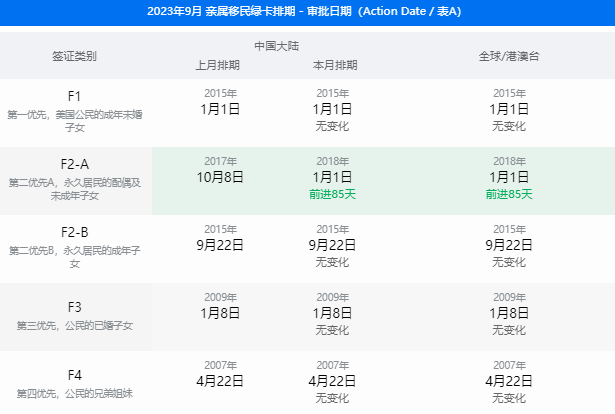Click the 上月排期 sub-header
The width and height of the screenshot is (615, 414).
click(220, 65)
